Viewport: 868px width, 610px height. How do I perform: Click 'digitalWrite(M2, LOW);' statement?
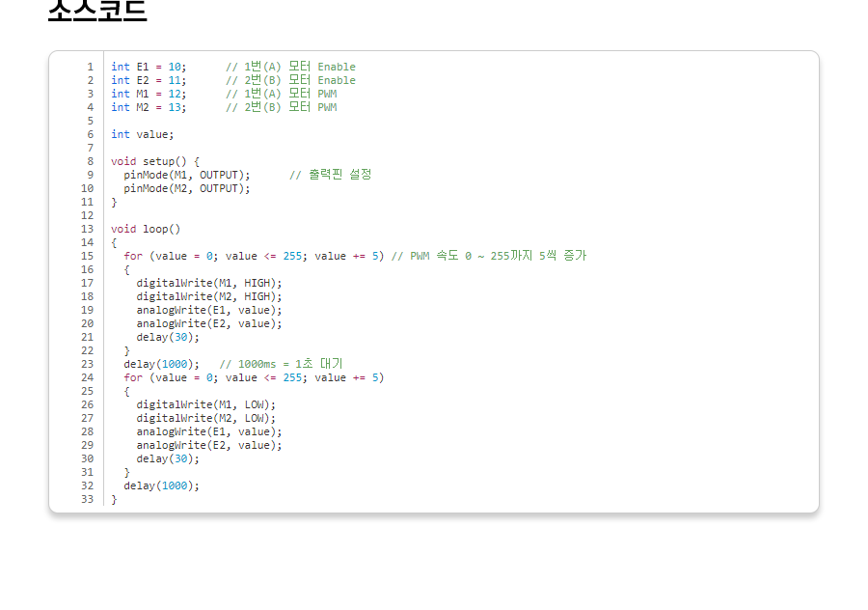pyautogui.click(x=205, y=418)
